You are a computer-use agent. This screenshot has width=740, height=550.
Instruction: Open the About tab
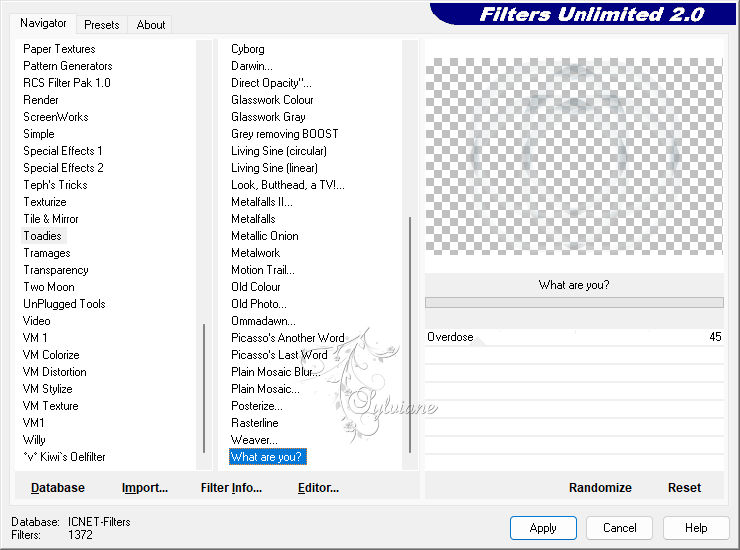coord(151,25)
